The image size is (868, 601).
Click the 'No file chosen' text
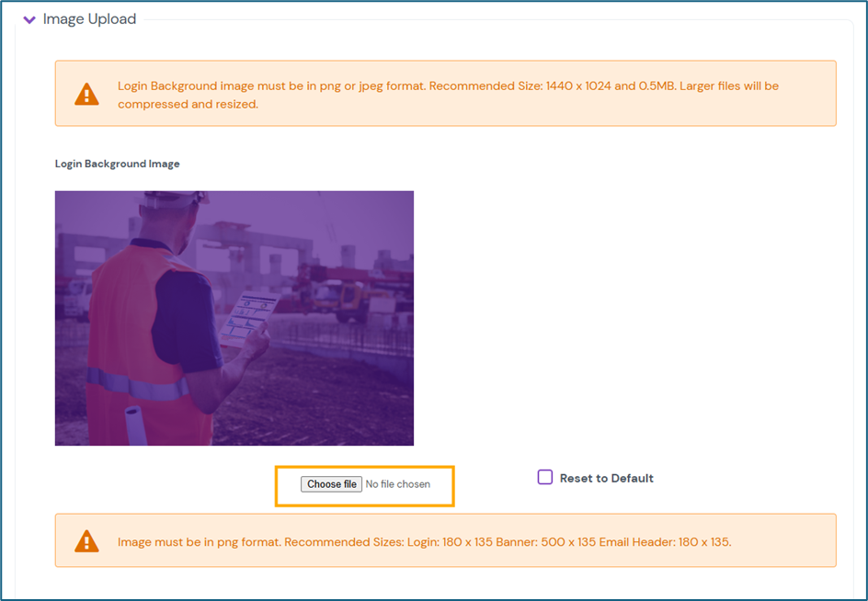tap(397, 484)
